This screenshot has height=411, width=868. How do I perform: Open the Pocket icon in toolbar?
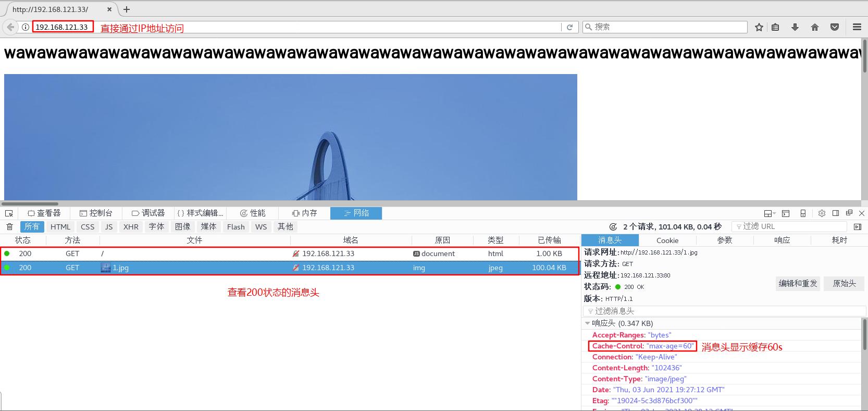835,27
